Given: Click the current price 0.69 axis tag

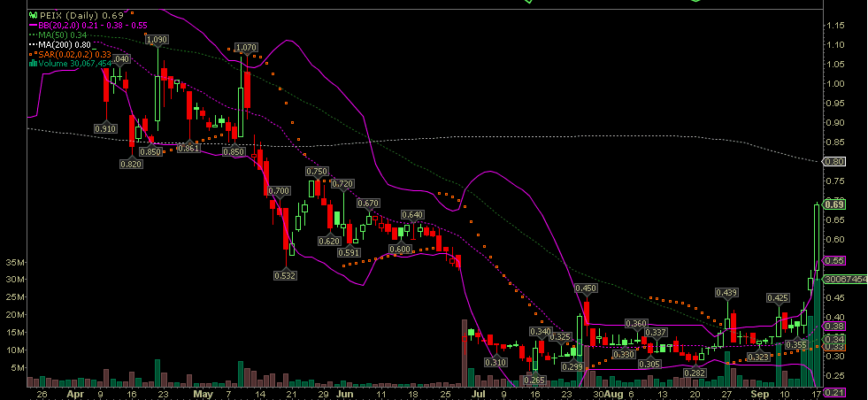Looking at the screenshot, I should [x=833, y=204].
